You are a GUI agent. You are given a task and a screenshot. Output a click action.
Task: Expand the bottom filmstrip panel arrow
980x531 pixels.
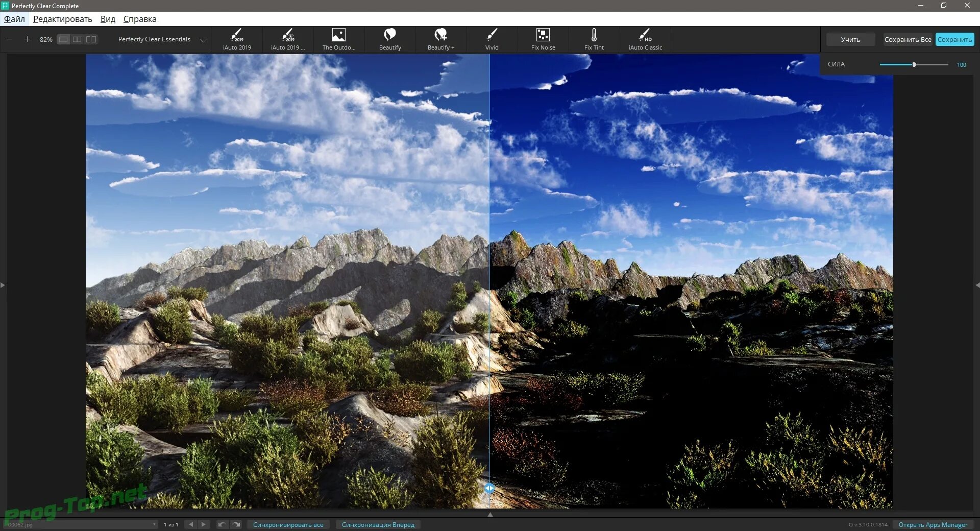point(490,514)
